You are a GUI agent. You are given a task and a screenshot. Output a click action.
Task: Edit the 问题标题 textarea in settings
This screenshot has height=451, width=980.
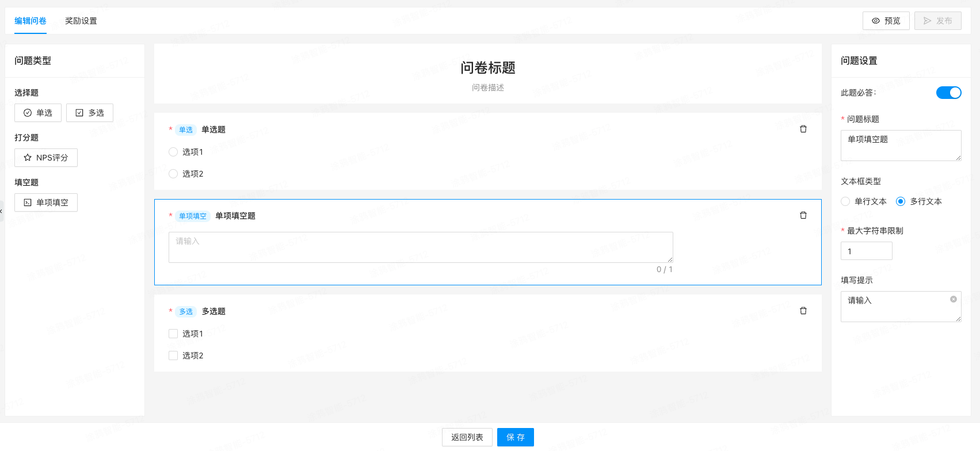(x=901, y=146)
